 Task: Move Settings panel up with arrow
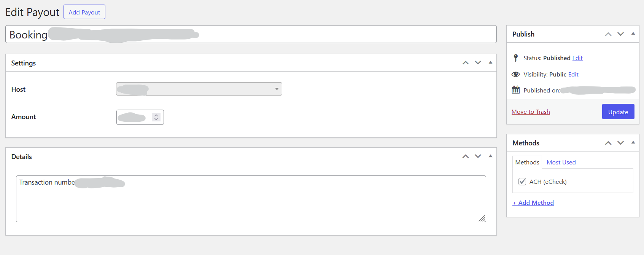click(x=466, y=63)
